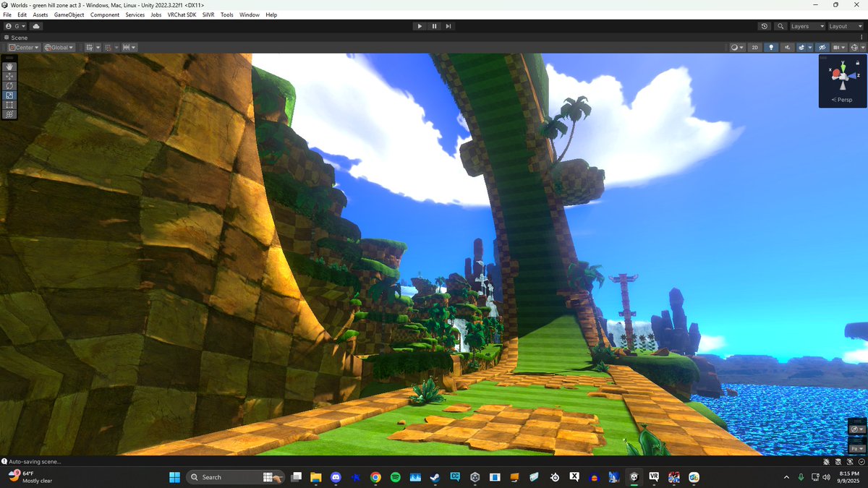The image size is (868, 488).
Task: Open Undo History button
Action: [765, 26]
